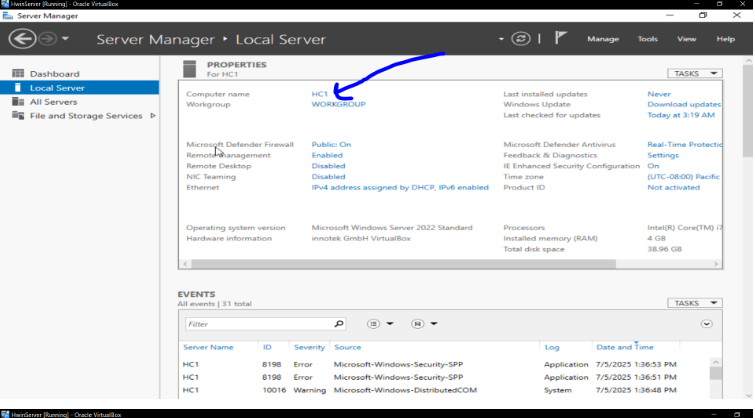Viewport: 755px width, 418px height.
Task: Click the main window vertical scrollbar
Action: tap(747, 111)
